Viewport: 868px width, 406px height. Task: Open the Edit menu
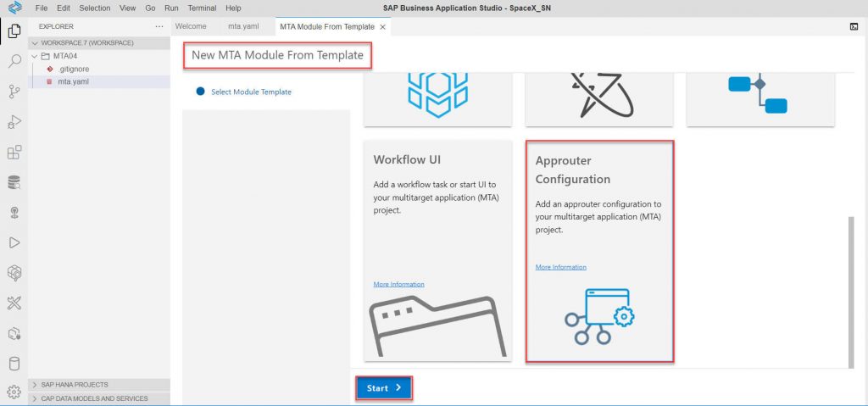pos(63,8)
